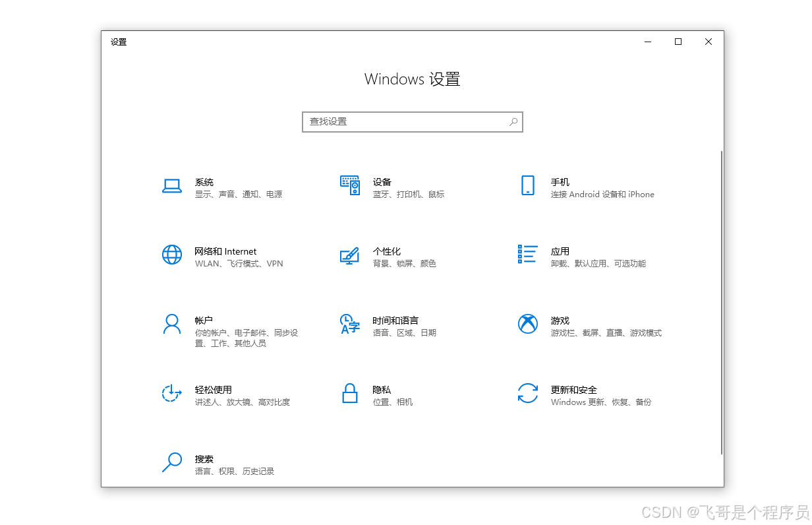Open 网络和 Internet settings title
Screen dimensions: 812x525
[x=225, y=251]
